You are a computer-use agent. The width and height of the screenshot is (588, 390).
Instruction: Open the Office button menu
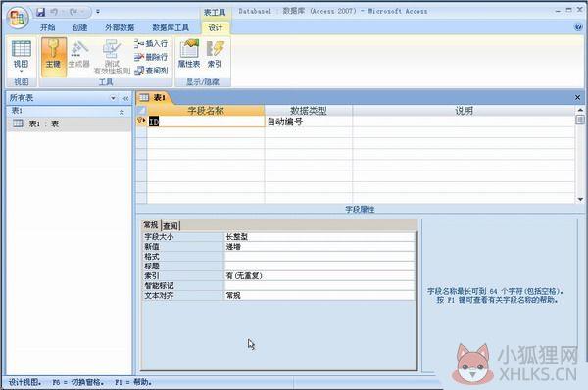18,18
